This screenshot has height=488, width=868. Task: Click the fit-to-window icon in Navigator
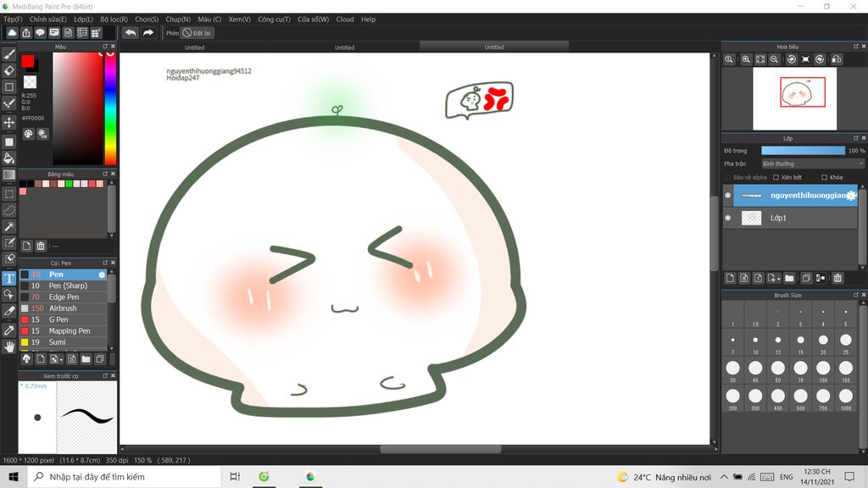[760, 59]
